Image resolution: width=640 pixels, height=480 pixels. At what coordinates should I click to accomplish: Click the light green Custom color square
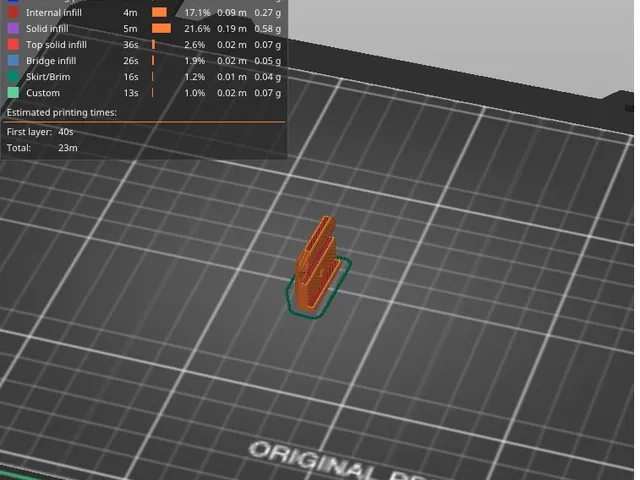click(13, 93)
